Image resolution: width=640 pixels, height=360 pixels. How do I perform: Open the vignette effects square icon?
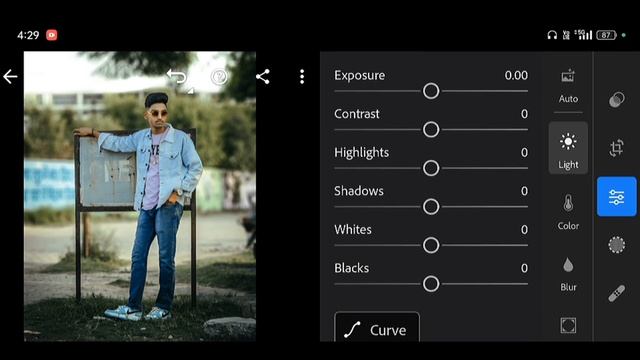[x=568, y=325]
